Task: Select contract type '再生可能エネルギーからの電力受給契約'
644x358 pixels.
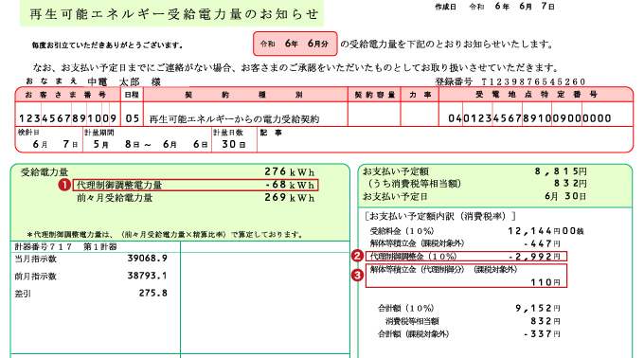Action: 234,119
